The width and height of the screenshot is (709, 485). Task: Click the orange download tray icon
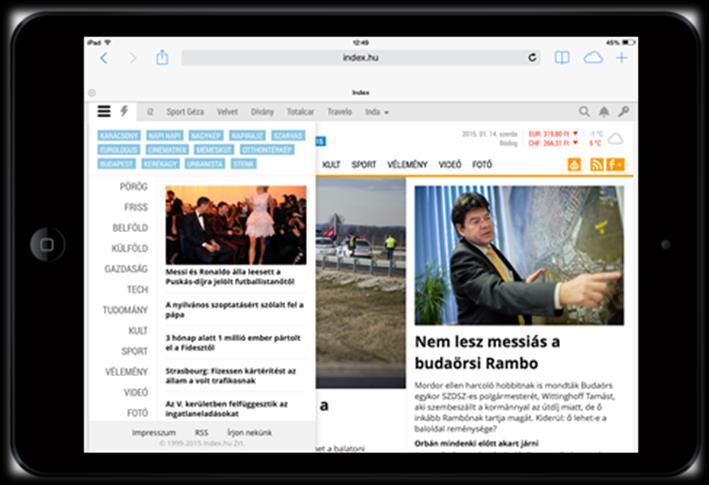click(x=574, y=165)
